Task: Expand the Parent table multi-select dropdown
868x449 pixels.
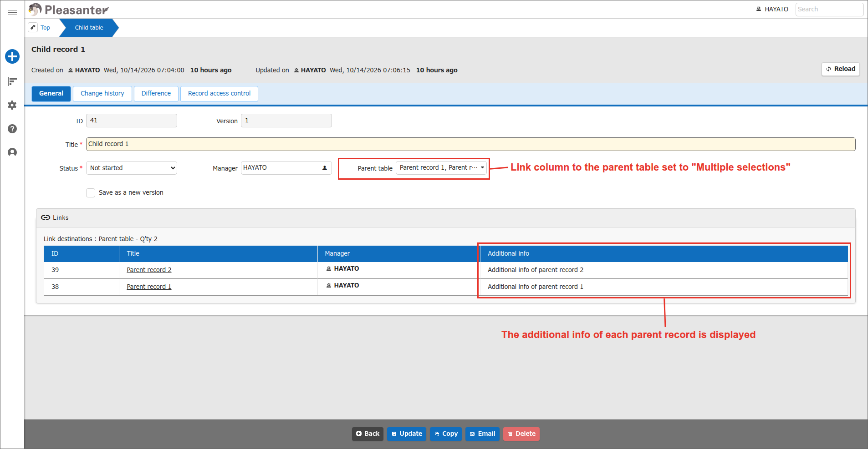Action: tap(441, 167)
